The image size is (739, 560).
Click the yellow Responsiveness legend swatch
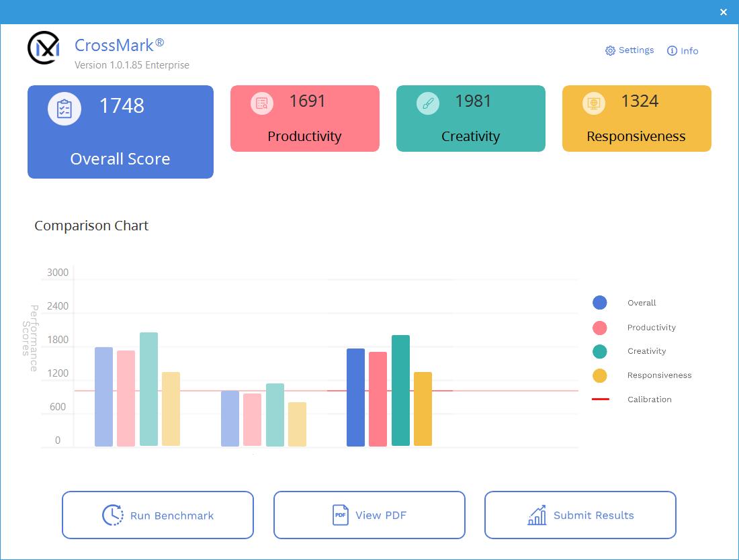(x=599, y=375)
